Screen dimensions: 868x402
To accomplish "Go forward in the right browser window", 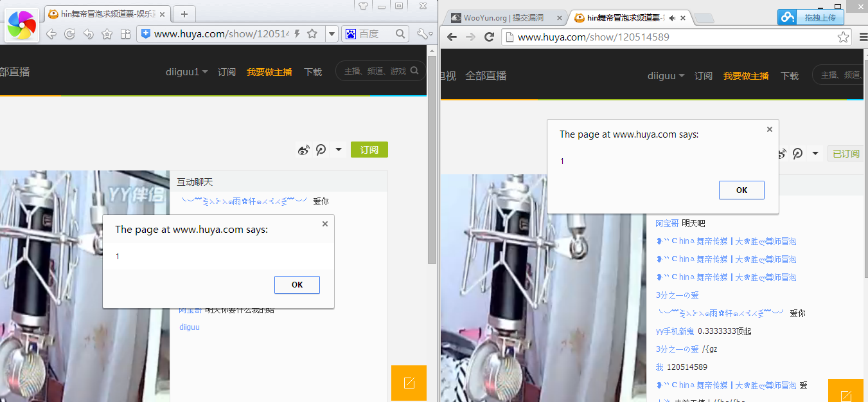I will pyautogui.click(x=470, y=37).
